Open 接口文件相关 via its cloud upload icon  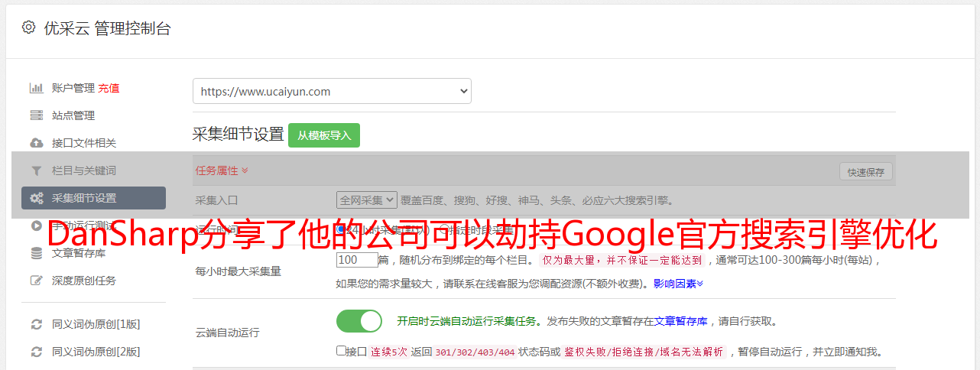tap(36, 143)
